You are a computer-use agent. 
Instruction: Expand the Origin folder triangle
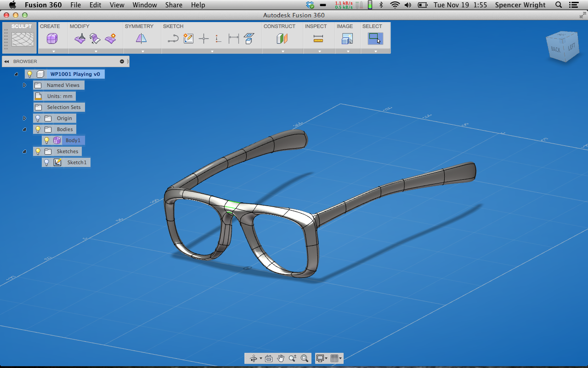pyautogui.click(x=25, y=118)
